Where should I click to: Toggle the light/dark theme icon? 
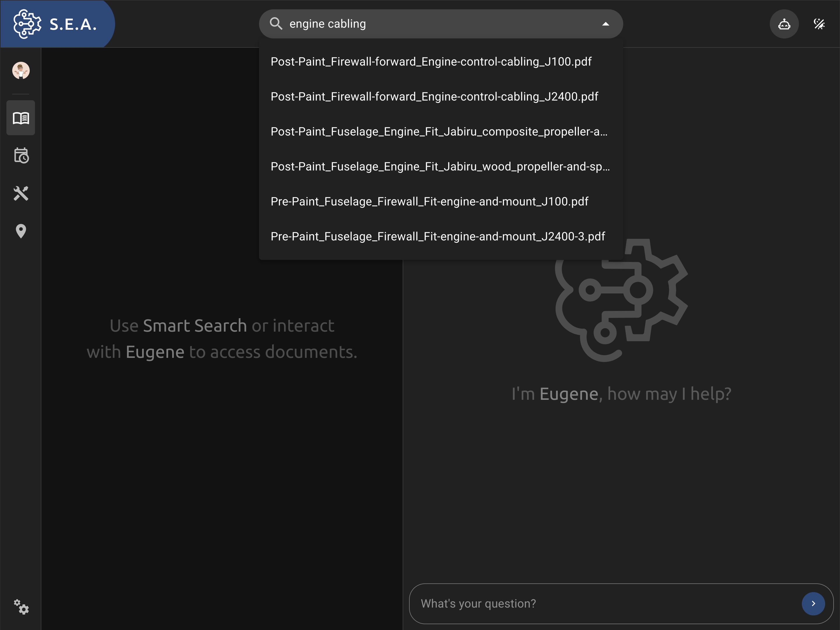click(819, 24)
